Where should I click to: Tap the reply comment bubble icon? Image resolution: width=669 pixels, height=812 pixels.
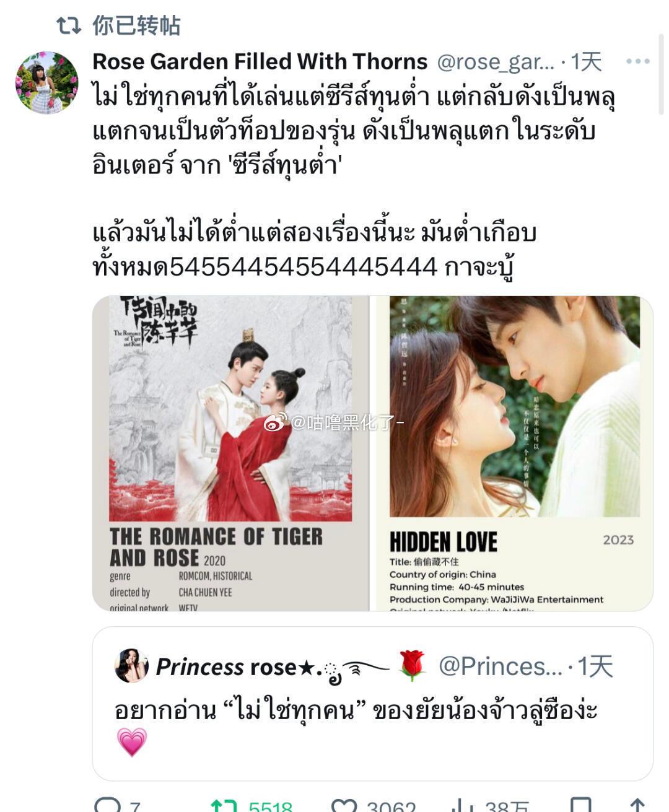107,805
